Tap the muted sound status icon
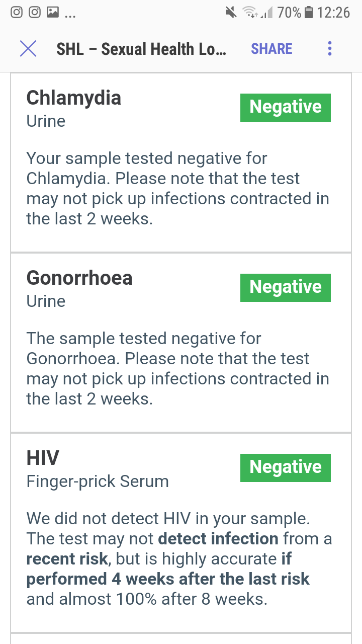 [231, 12]
